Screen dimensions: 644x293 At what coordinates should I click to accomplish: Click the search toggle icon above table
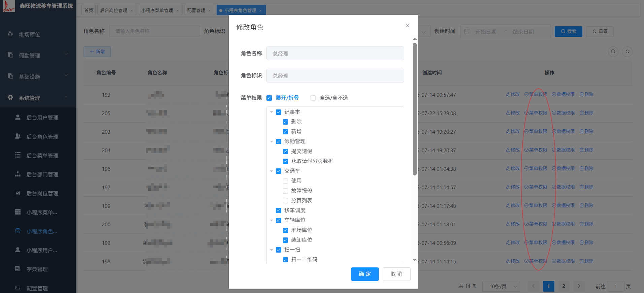(613, 52)
